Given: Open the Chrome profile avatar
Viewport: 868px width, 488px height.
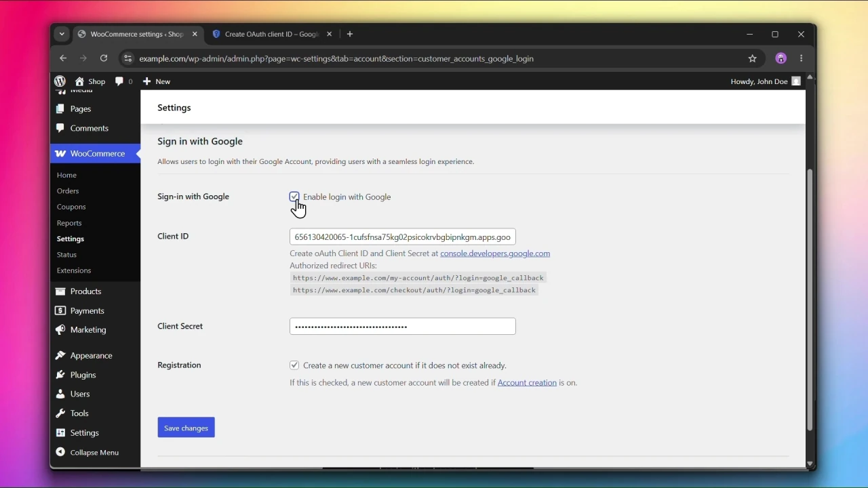Looking at the screenshot, I should point(781,59).
